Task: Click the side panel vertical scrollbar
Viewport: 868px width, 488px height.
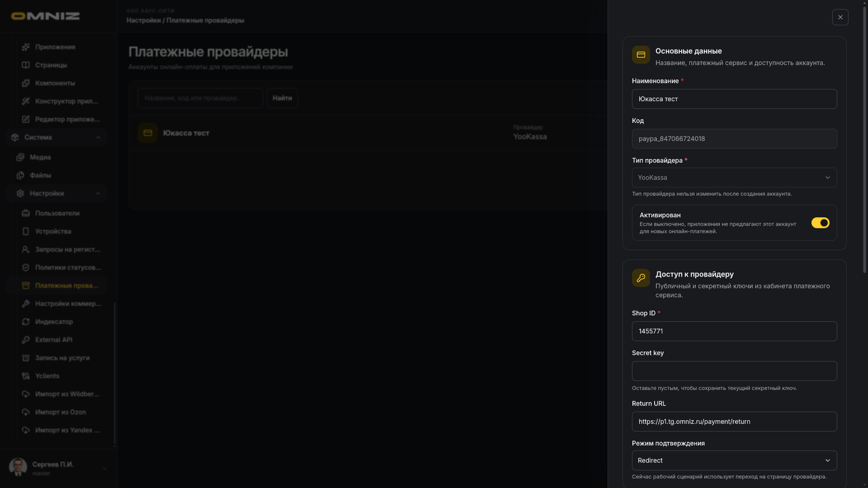Action: 866,139
